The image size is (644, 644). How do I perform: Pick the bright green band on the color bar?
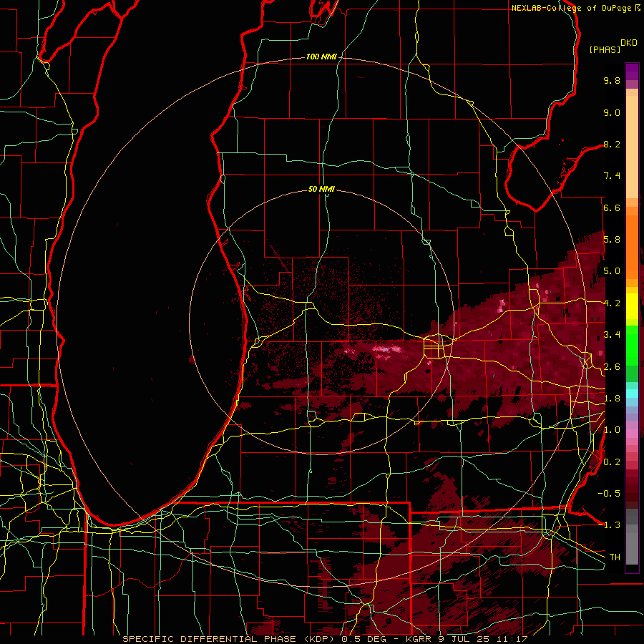(x=632, y=345)
